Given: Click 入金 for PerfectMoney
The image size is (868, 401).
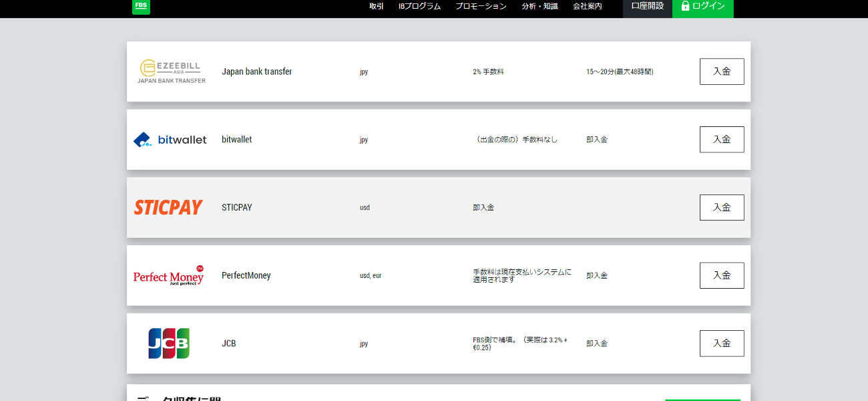Looking at the screenshot, I should (722, 275).
